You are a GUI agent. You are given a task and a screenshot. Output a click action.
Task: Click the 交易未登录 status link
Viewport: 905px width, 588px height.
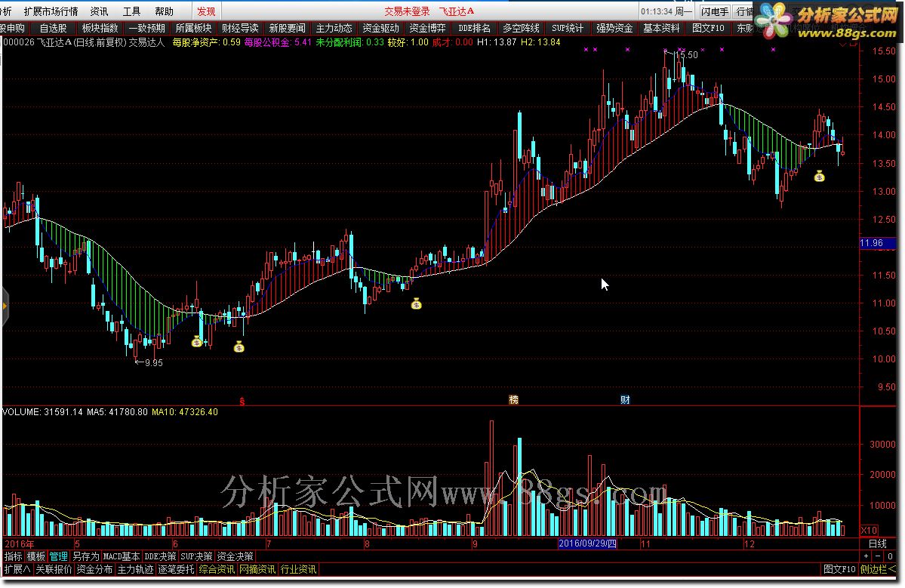(x=407, y=11)
